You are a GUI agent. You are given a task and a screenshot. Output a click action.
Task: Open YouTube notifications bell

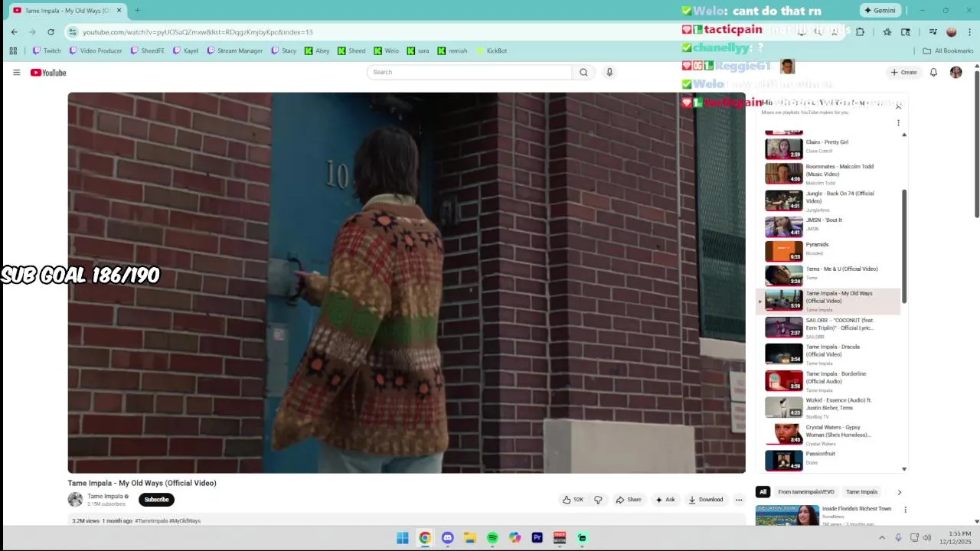(x=933, y=72)
